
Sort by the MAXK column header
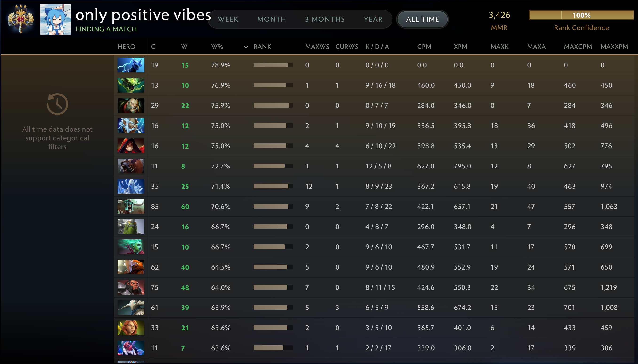pos(500,47)
